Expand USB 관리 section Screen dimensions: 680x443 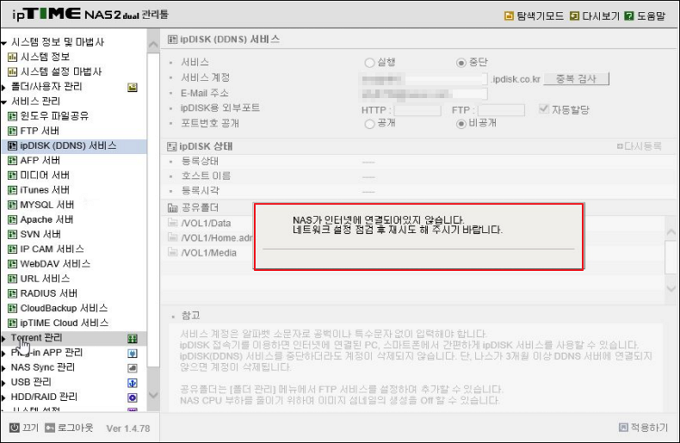3,383
